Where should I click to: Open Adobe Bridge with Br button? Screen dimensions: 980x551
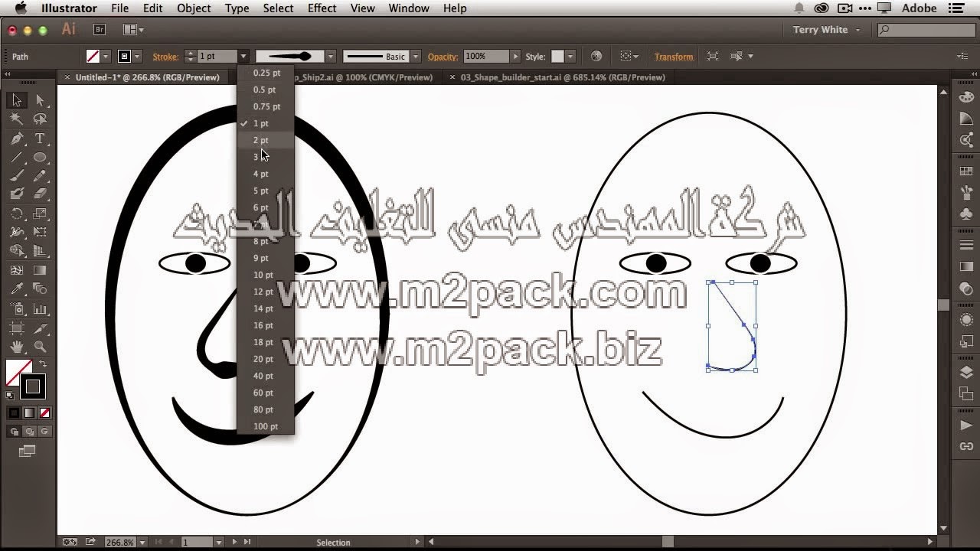(100, 30)
